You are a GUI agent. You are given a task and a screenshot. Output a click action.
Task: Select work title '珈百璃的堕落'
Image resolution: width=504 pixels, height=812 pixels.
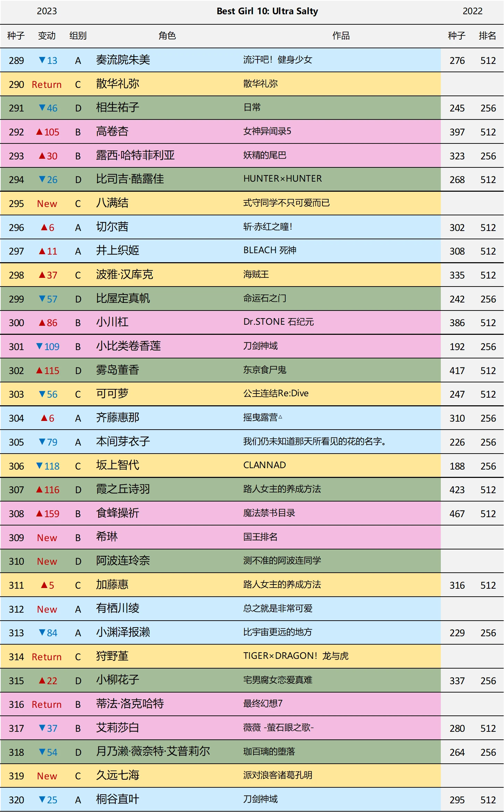coord(269,751)
